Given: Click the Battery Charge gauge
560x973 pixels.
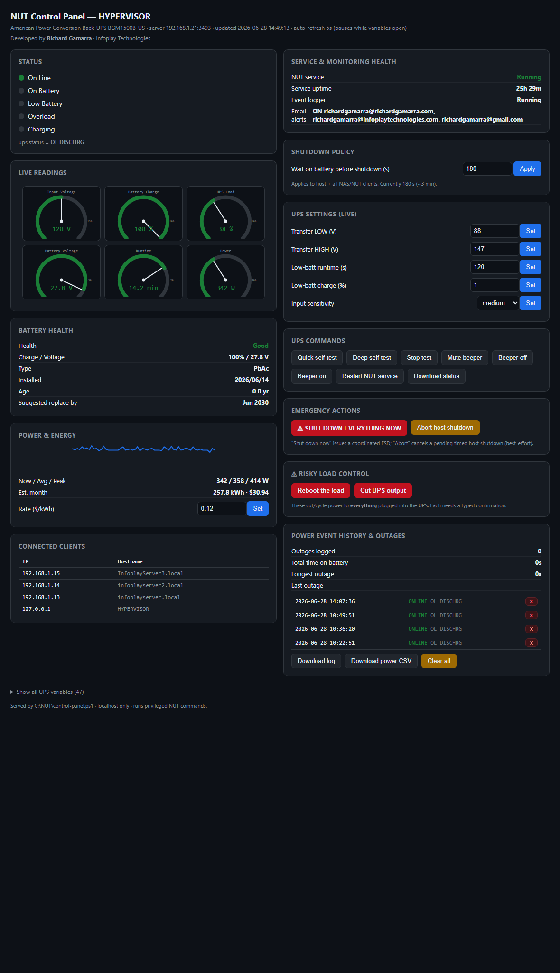Looking at the screenshot, I should [x=143, y=214].
